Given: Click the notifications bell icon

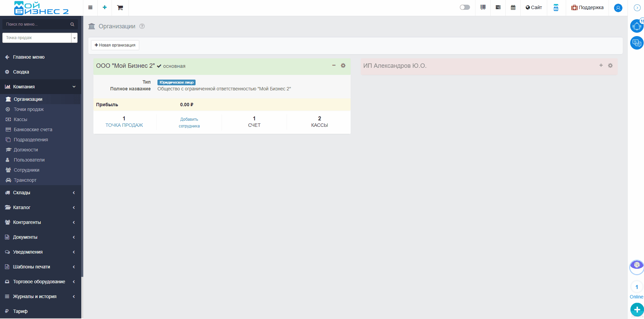Looking at the screenshot, I should coord(636,26).
